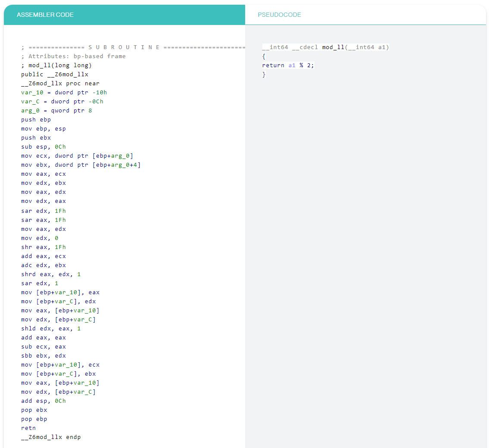Viewport: 489px width, 448px height.
Task: Switch to the ASSEMBLER CODE tab
Action: 125,15
